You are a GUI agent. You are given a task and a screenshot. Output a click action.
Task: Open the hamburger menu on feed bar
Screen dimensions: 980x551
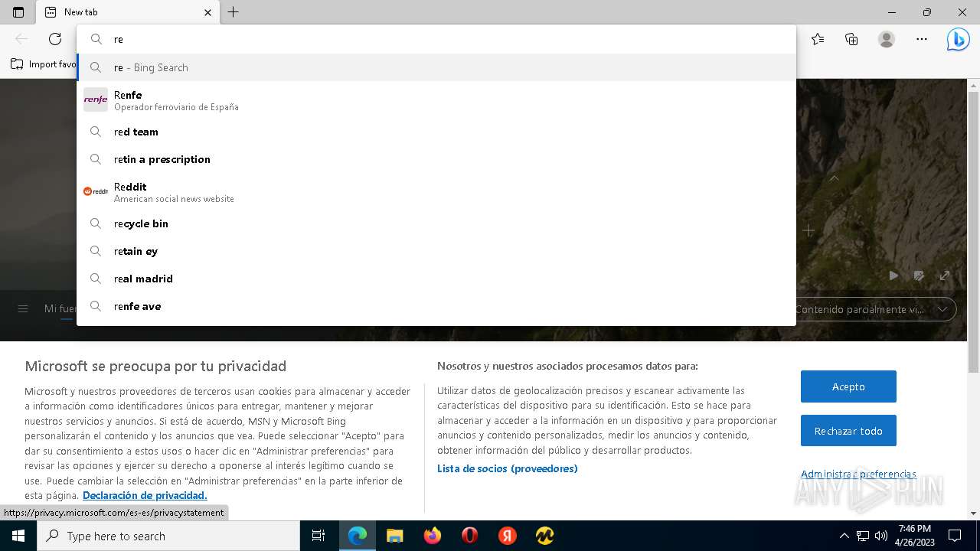click(23, 309)
